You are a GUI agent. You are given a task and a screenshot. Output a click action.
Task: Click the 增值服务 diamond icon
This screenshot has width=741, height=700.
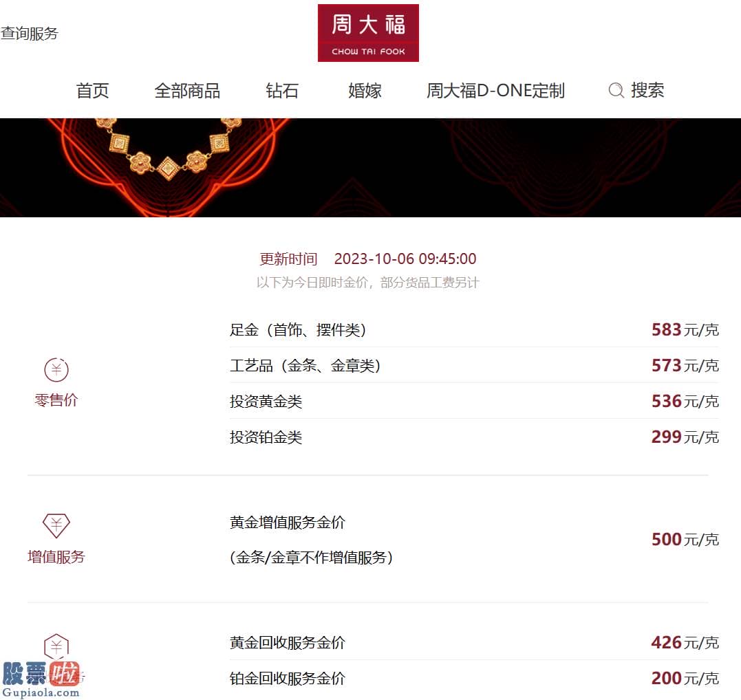point(56,525)
